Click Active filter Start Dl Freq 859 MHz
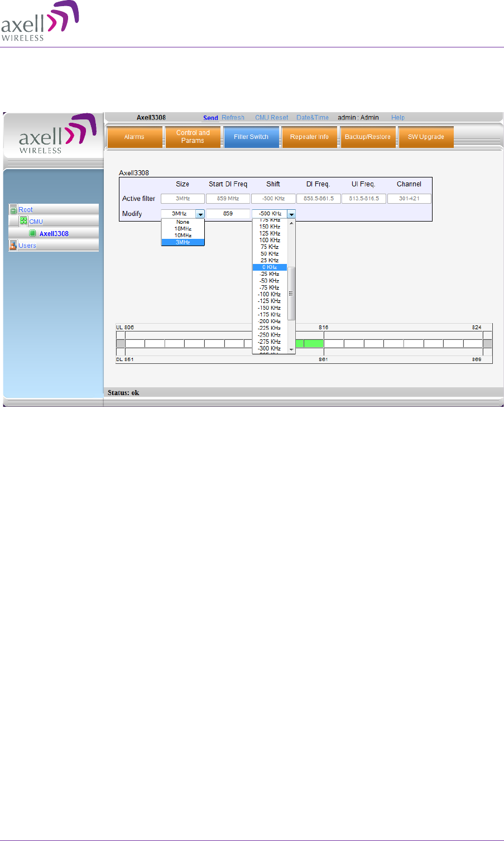Image resolution: width=504 pixels, height=841 pixels. click(228, 199)
